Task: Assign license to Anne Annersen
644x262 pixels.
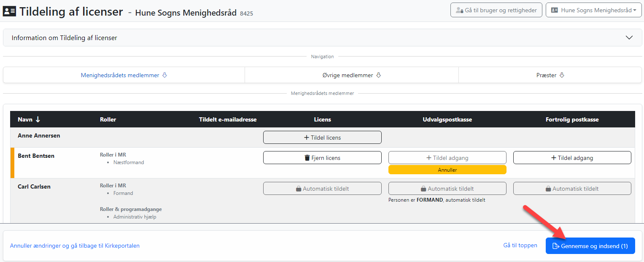Action: [322, 138]
